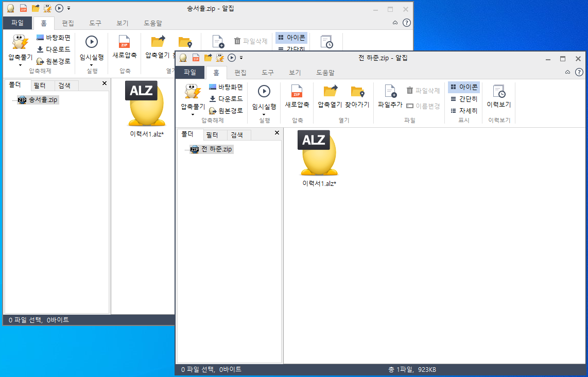The width and height of the screenshot is (588, 377).
Task: Expand 임시실행 dropdown arrow in 송서율.zip window
Action: 92,65
